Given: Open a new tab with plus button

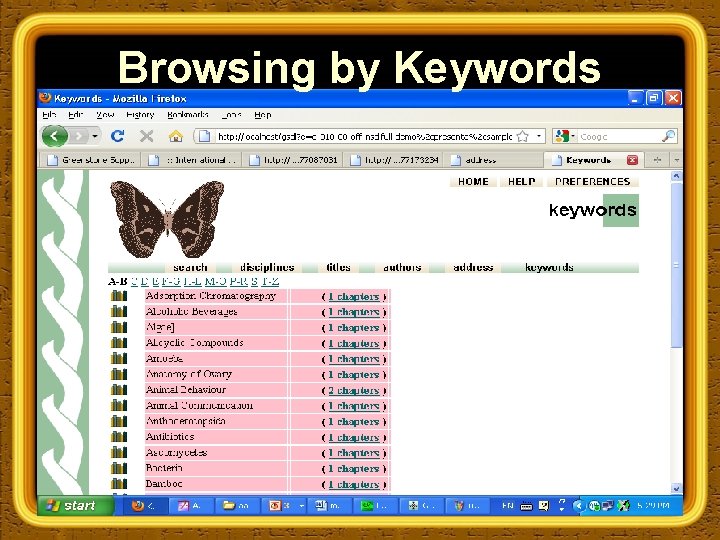Looking at the screenshot, I should tap(657, 160).
